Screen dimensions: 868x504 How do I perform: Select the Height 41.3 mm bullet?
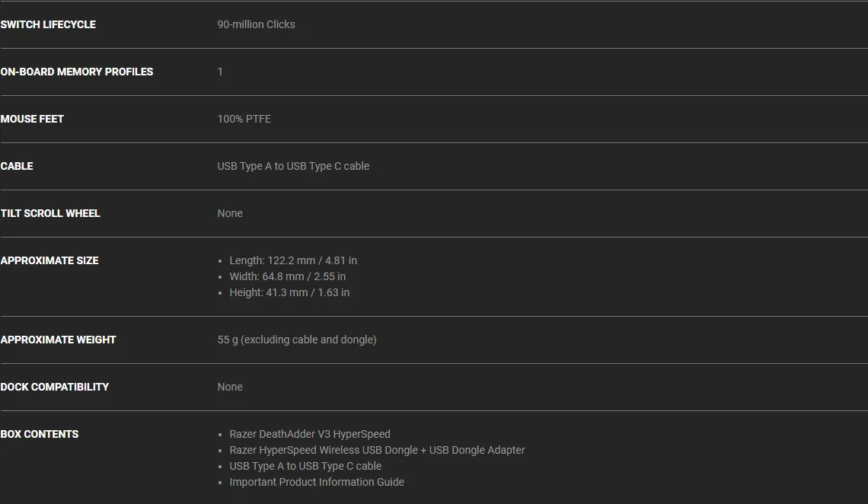pos(289,292)
